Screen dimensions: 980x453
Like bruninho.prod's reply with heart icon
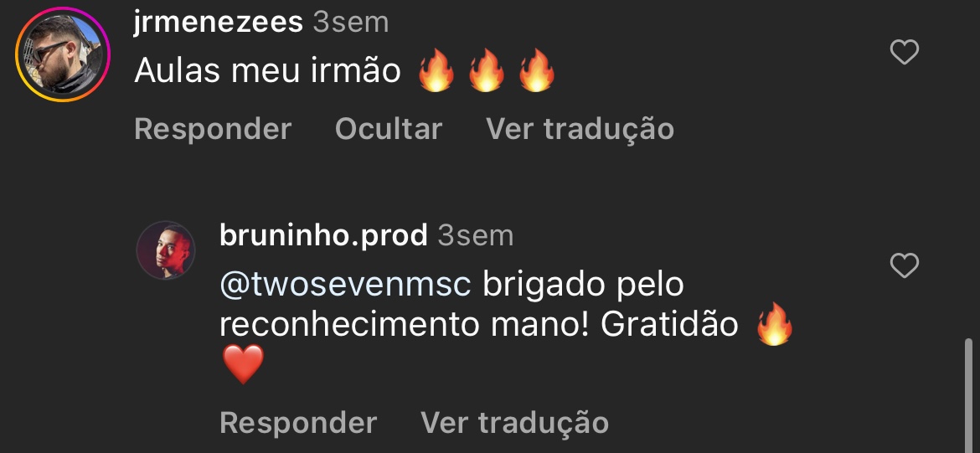(x=904, y=265)
